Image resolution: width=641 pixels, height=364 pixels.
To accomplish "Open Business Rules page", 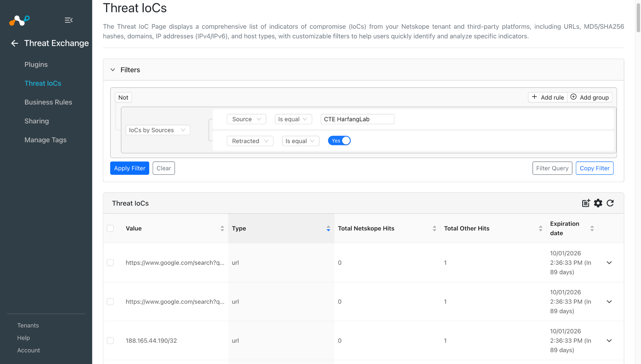I will point(48,102).
